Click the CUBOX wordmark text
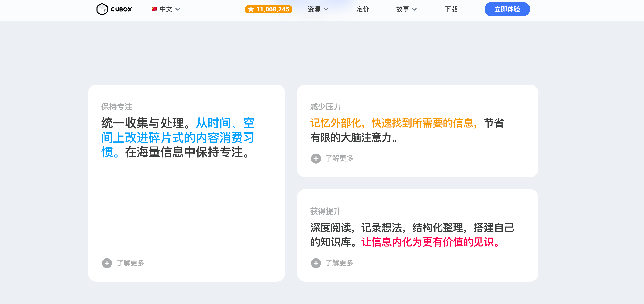The image size is (644, 304). click(121, 9)
